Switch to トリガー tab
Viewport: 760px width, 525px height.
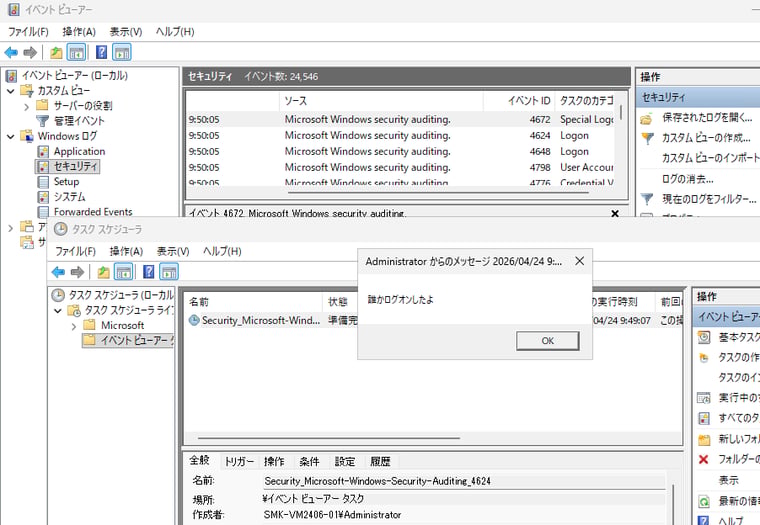point(239,462)
